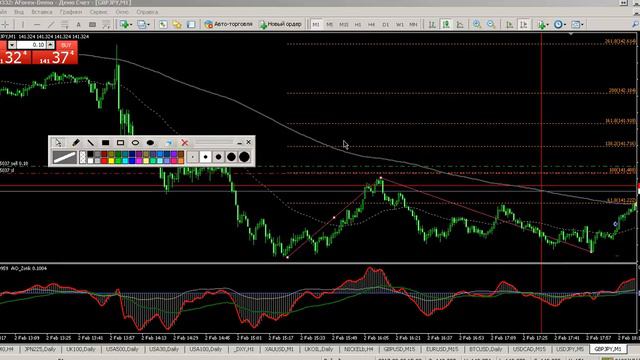This screenshot has width=640, height=360.
Task: Open the new chart dropdown button
Action: 126,24
